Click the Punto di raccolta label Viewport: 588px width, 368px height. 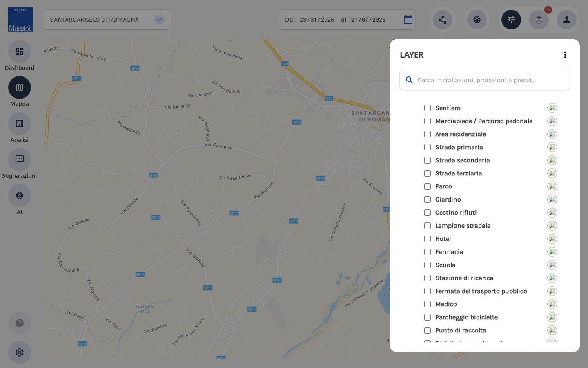(x=461, y=330)
